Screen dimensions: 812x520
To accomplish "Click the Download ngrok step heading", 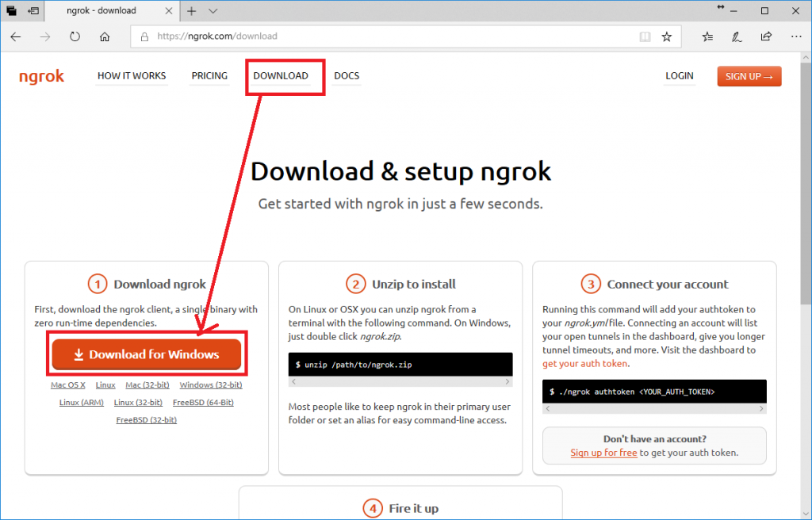I will pyautogui.click(x=159, y=285).
